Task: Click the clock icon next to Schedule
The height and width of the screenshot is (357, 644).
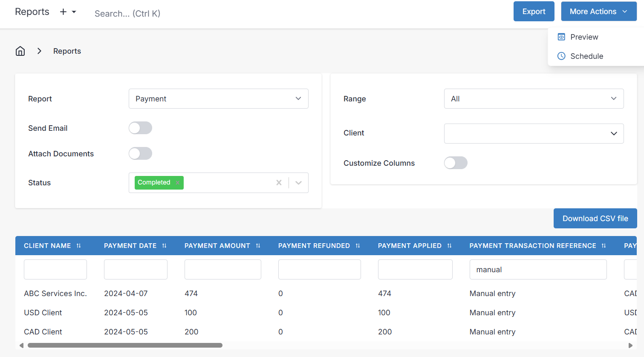Action: [561, 56]
